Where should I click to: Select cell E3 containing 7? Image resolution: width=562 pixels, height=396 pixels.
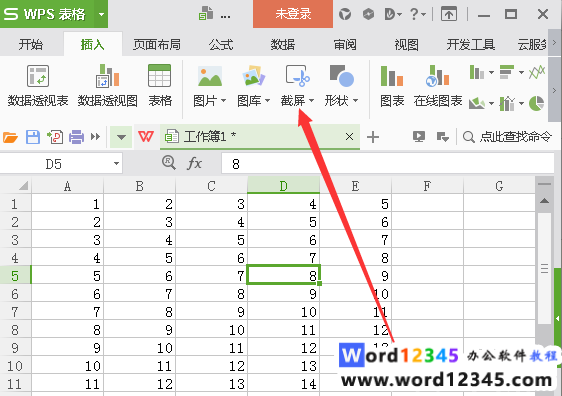coord(355,240)
